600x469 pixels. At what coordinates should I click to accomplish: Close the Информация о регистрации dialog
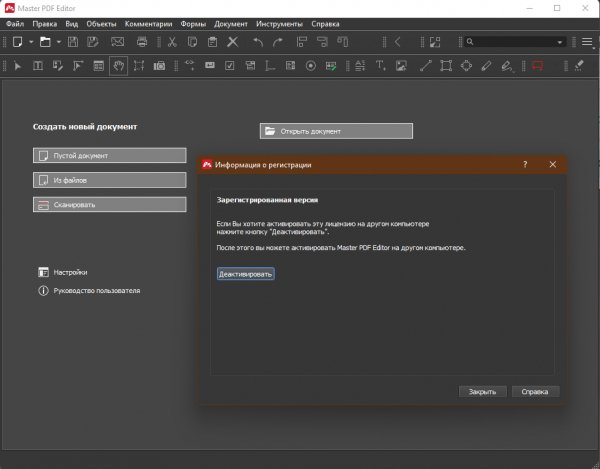coord(553,164)
